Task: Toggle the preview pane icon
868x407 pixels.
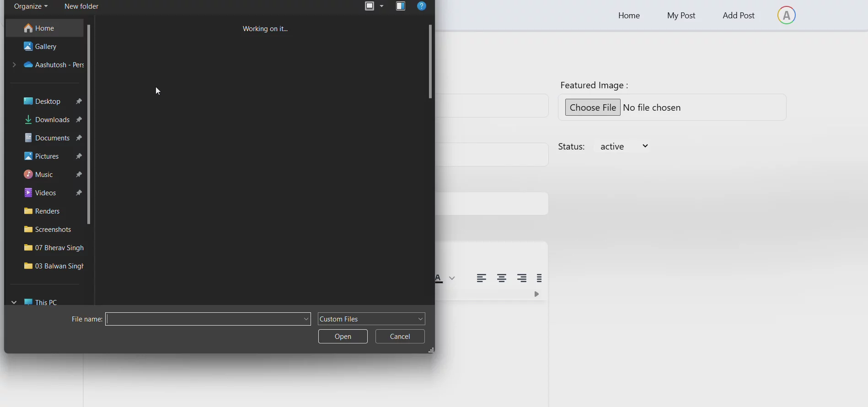Action: tap(401, 6)
